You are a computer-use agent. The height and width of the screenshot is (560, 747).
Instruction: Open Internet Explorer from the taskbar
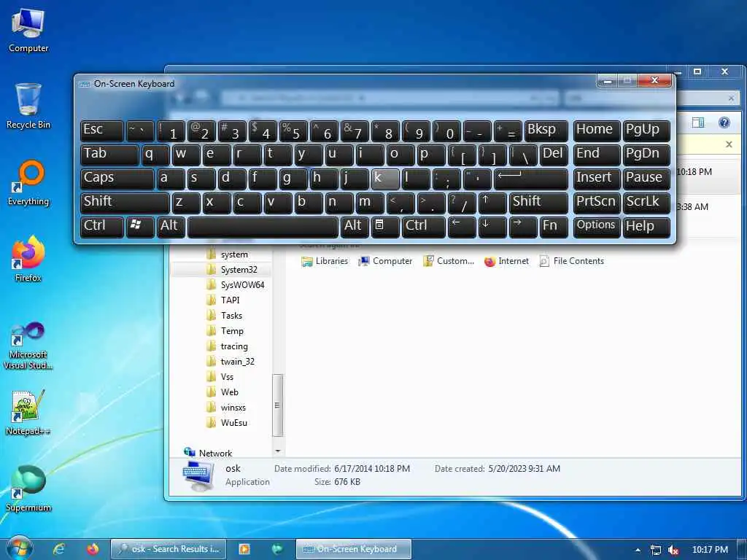coord(58,549)
